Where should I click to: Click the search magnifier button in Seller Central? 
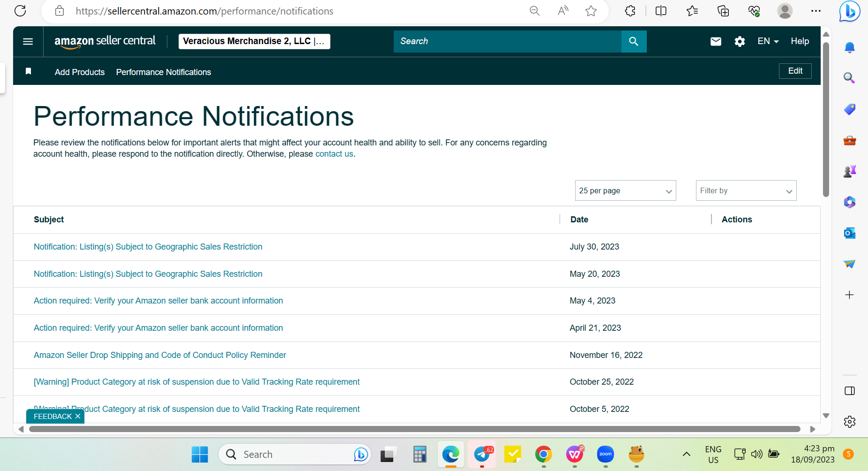[x=634, y=41]
